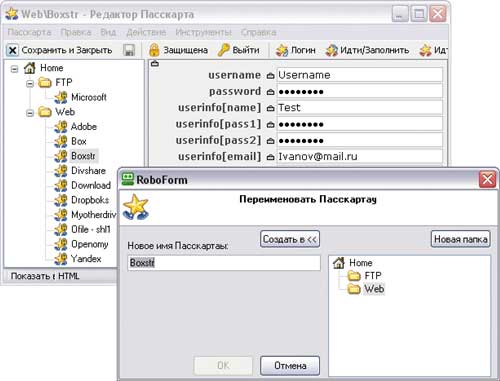Click the RoboForm dialog title icon
500x381 pixels.
tap(127, 179)
